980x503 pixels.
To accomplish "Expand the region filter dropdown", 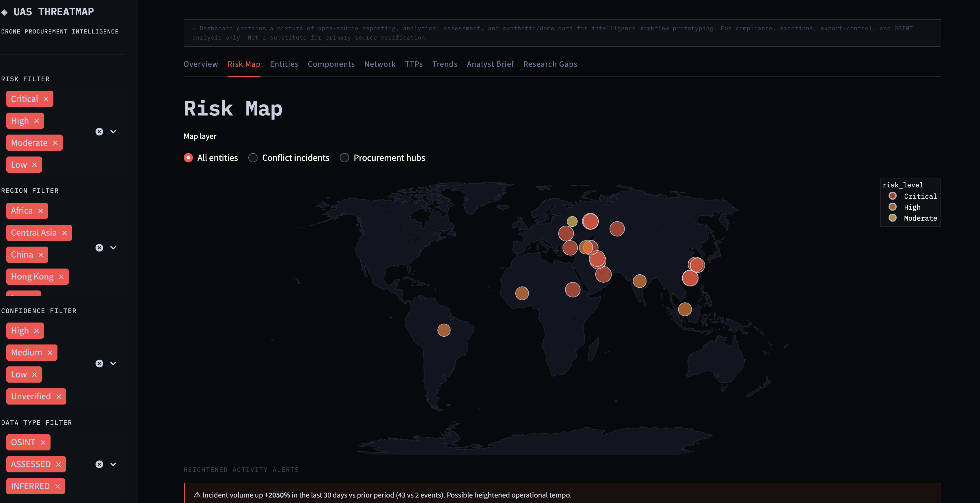I will (113, 248).
